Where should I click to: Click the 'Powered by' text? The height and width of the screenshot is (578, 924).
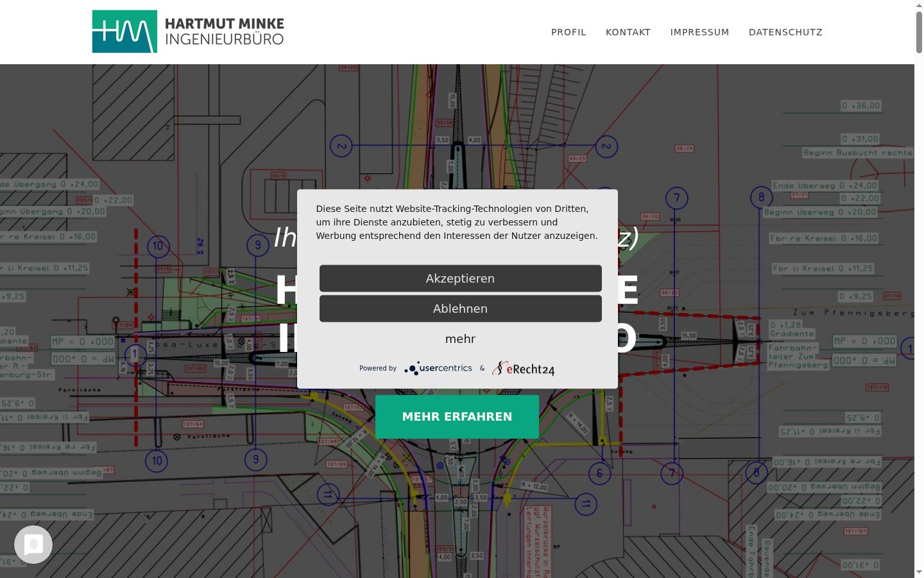click(378, 368)
